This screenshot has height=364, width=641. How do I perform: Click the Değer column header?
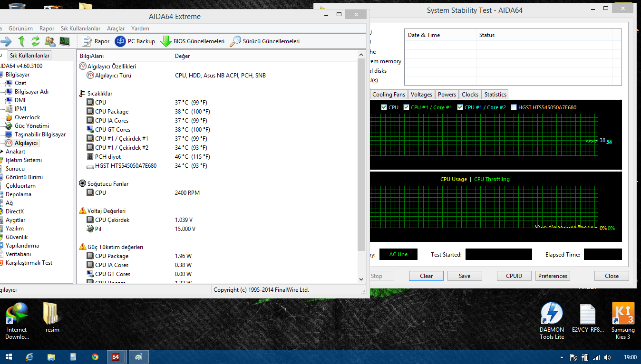(x=264, y=56)
